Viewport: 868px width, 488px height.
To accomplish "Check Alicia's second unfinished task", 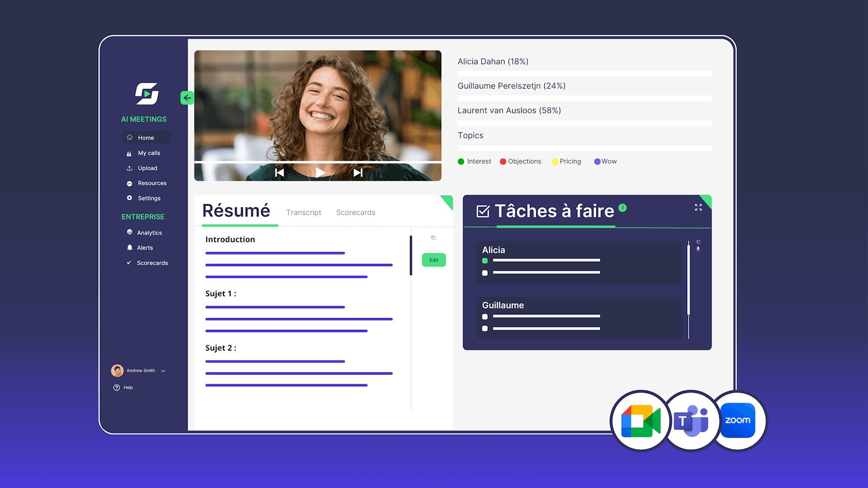I will coord(485,273).
